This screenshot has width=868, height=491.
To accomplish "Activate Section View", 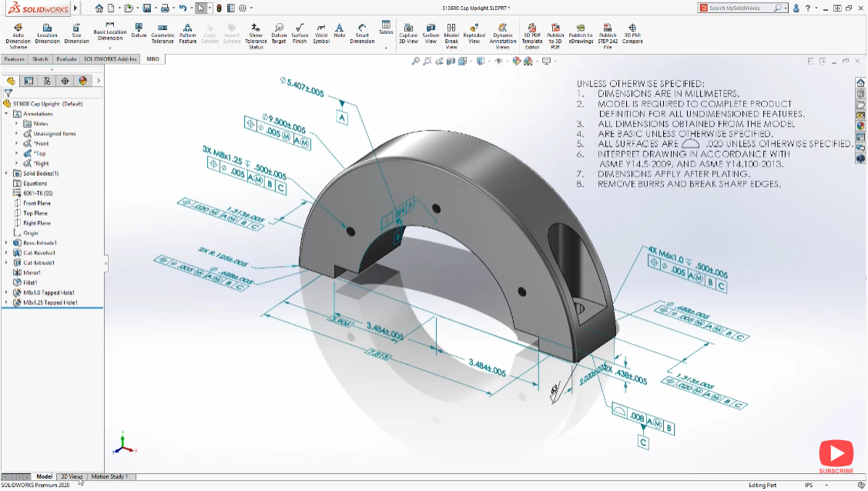I will click(x=431, y=34).
